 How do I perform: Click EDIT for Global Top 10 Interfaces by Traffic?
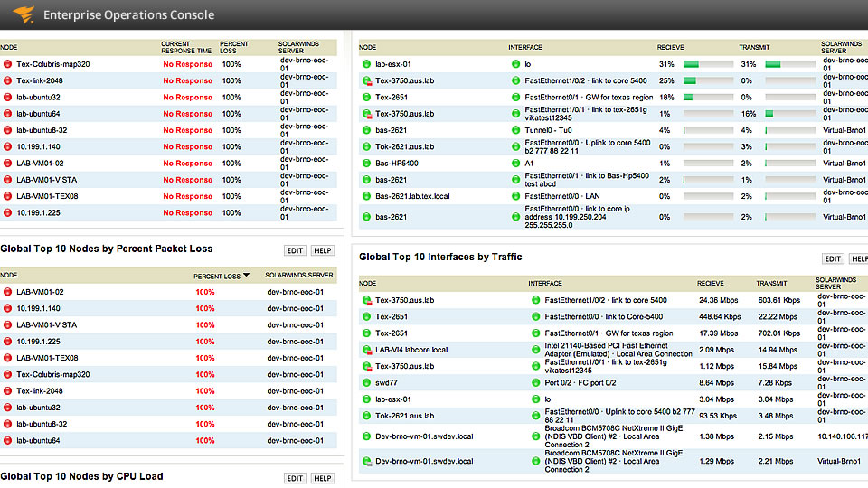pyautogui.click(x=833, y=259)
